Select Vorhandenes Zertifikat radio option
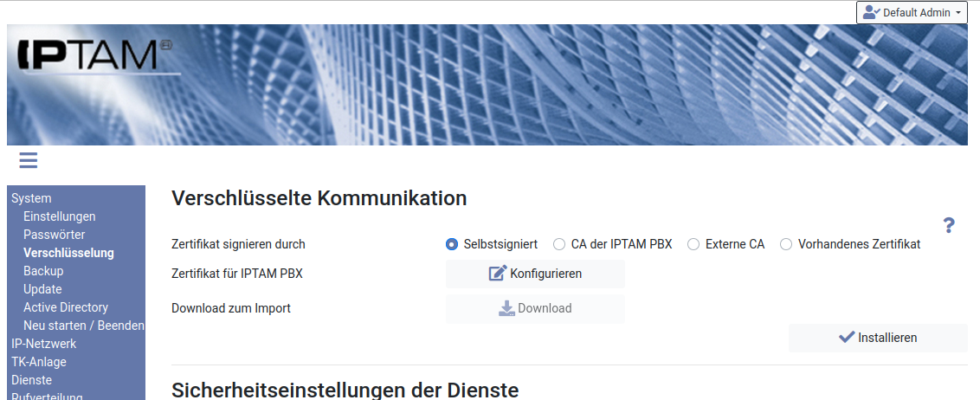980x400 pixels. click(786, 244)
